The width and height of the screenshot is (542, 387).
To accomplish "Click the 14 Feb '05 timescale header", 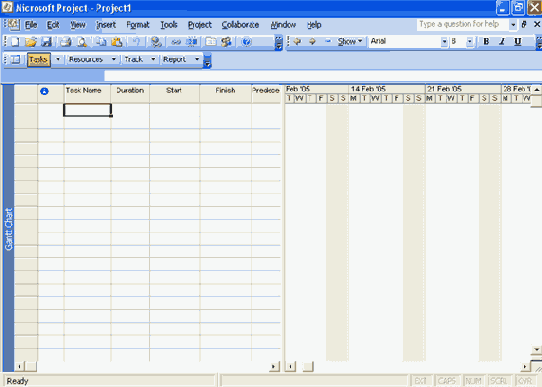I will (386, 89).
